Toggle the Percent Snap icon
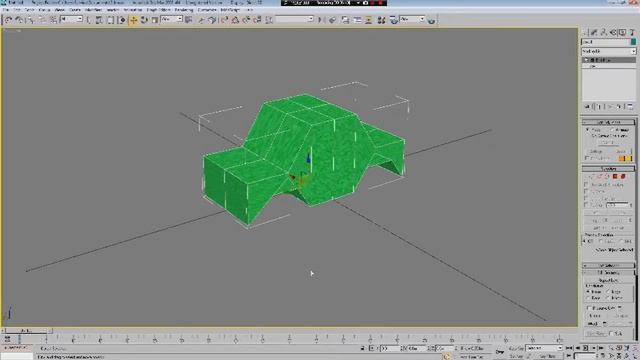Image resolution: width=640 pixels, height=360 pixels. [246, 20]
